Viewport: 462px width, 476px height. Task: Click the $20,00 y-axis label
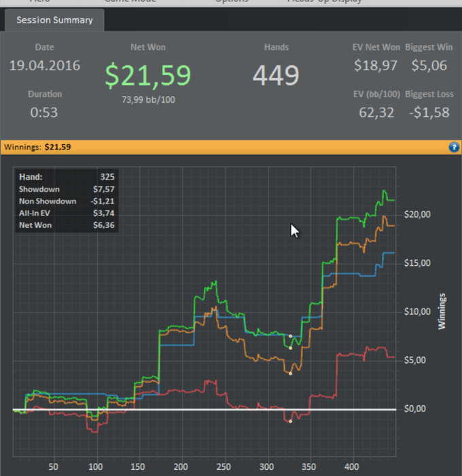click(417, 215)
